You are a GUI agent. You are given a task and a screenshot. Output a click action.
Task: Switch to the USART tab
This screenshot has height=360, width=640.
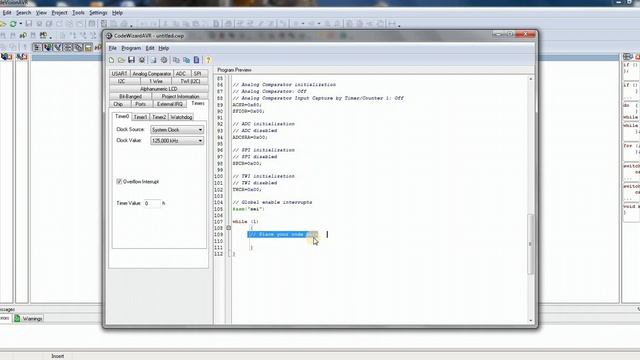click(x=120, y=73)
